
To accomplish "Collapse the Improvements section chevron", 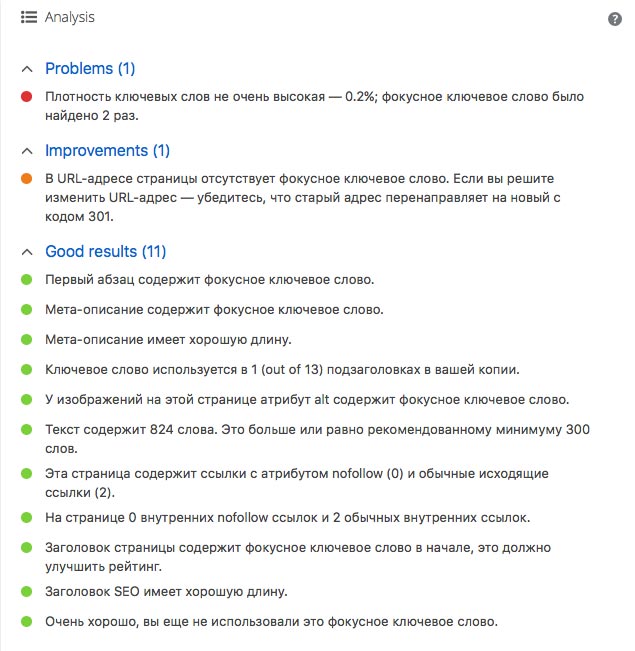I will tap(27, 151).
